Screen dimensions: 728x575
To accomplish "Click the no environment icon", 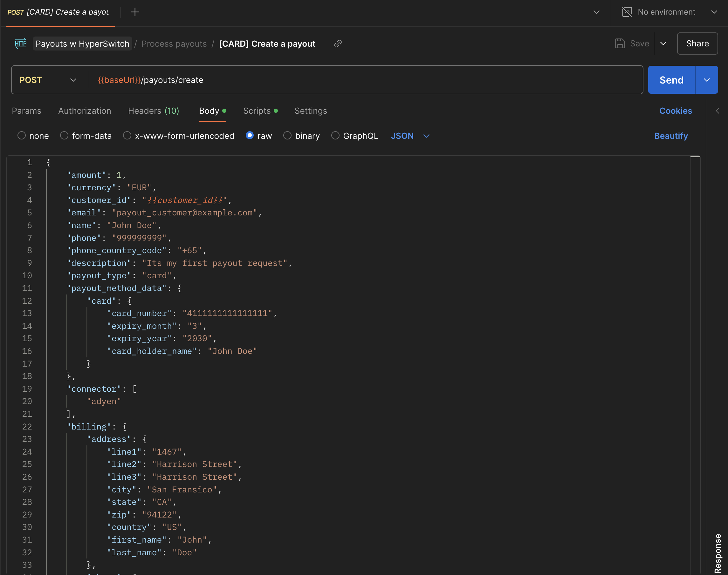I will pos(627,12).
